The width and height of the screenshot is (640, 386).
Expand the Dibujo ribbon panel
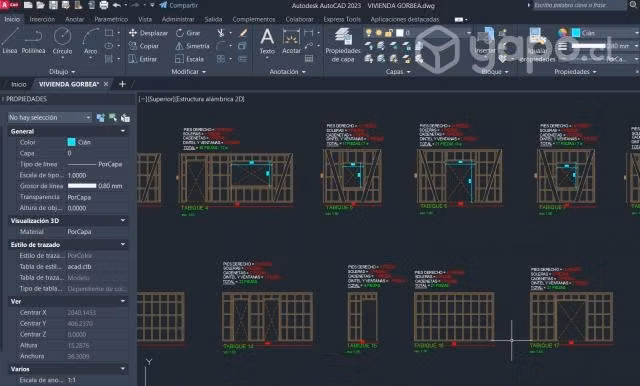point(62,72)
